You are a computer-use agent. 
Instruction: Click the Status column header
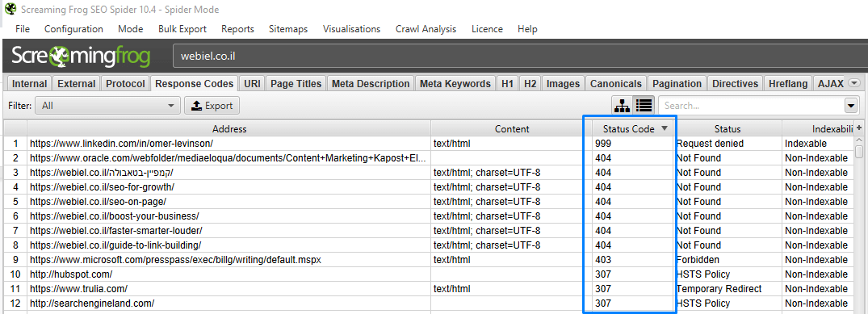(x=728, y=128)
